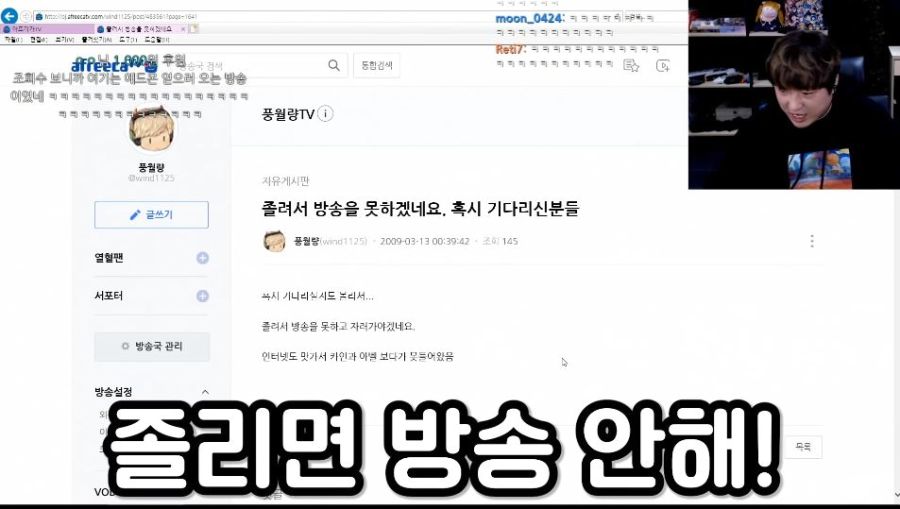This screenshot has width=900, height=509.
Task: Click the chat username moon_0424
Action: tap(529, 18)
